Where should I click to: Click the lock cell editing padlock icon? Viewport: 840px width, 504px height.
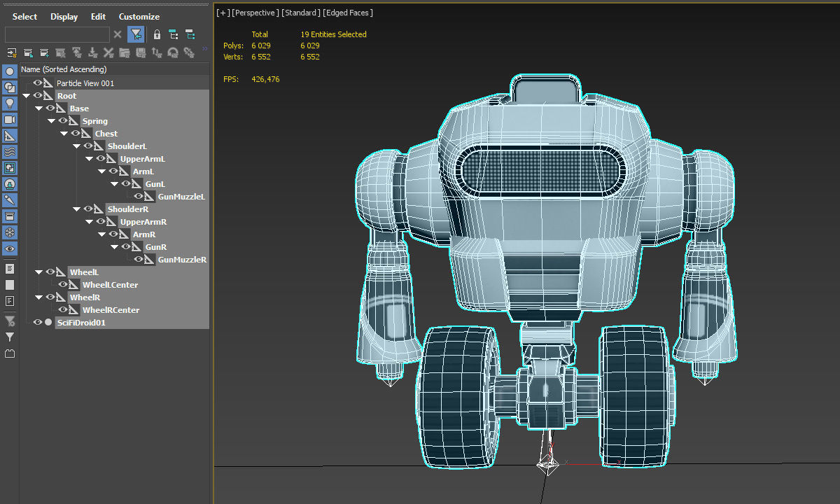pyautogui.click(x=157, y=34)
